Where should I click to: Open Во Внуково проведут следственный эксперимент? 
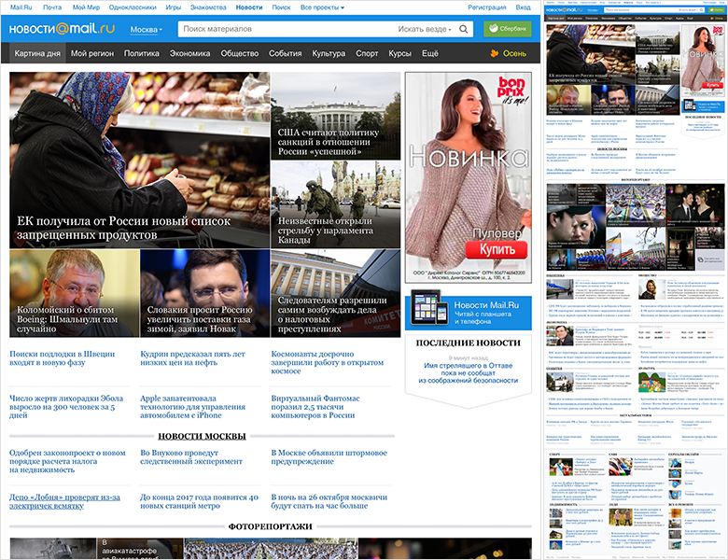tap(191, 457)
